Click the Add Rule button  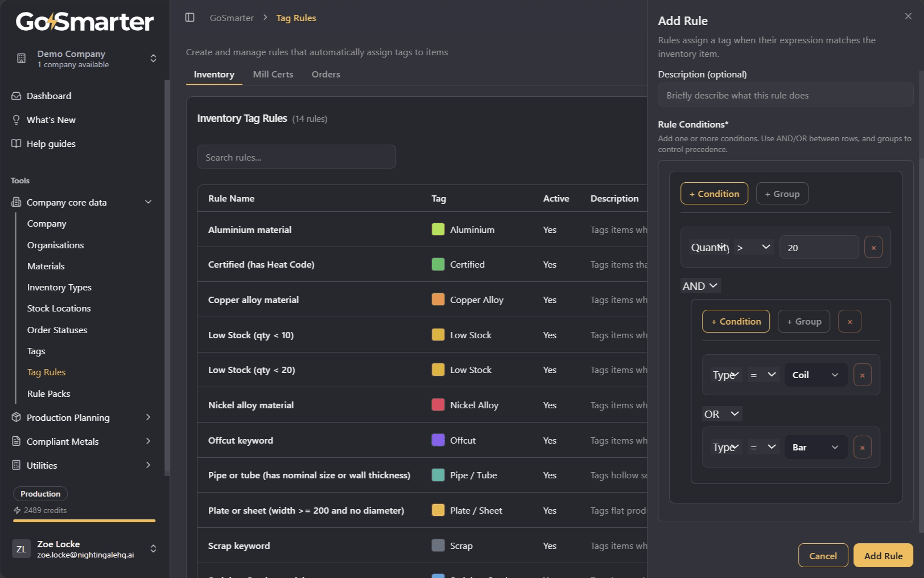[883, 555]
